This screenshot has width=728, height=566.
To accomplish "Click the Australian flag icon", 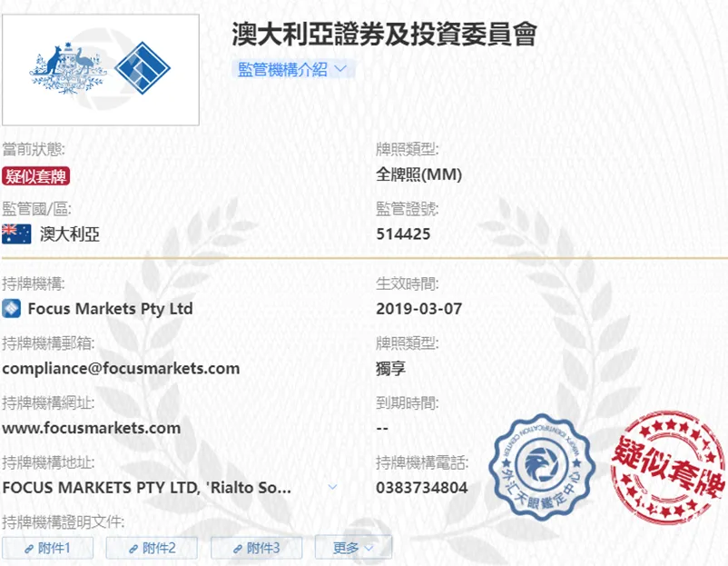I will pos(16,233).
